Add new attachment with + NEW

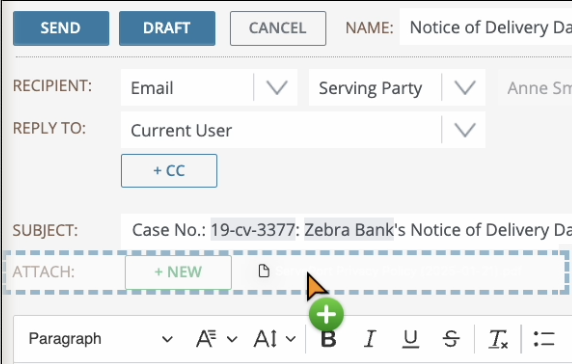click(178, 272)
